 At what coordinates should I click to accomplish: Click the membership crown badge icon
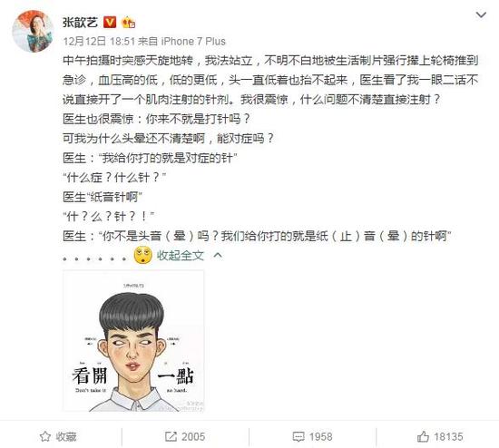click(x=129, y=23)
